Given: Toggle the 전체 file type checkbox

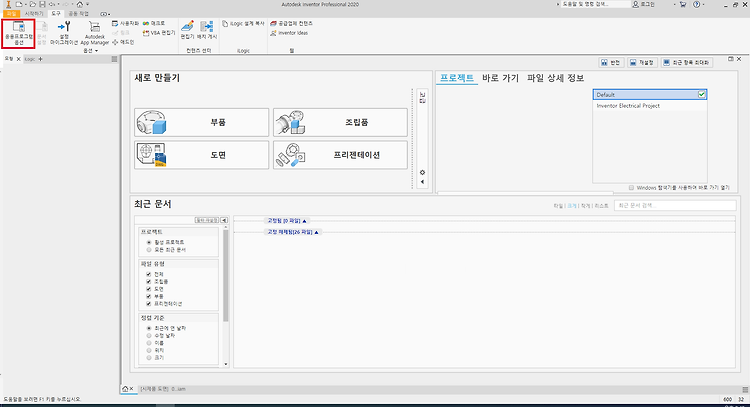Looking at the screenshot, I should pos(149,274).
